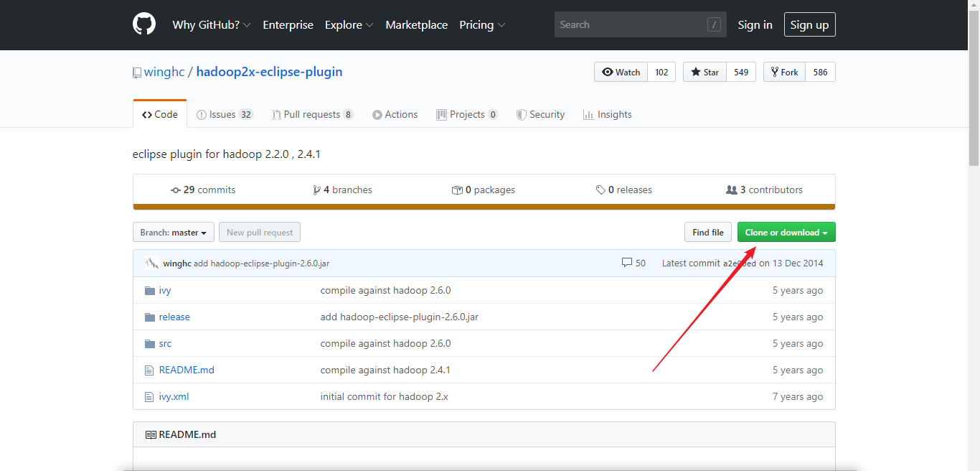Click the README.md header list icon
This screenshot has width=980, height=471.
pyautogui.click(x=151, y=434)
